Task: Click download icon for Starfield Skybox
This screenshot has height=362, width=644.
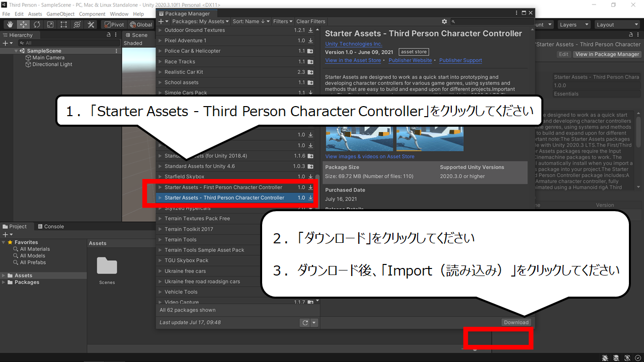Action: point(310,177)
